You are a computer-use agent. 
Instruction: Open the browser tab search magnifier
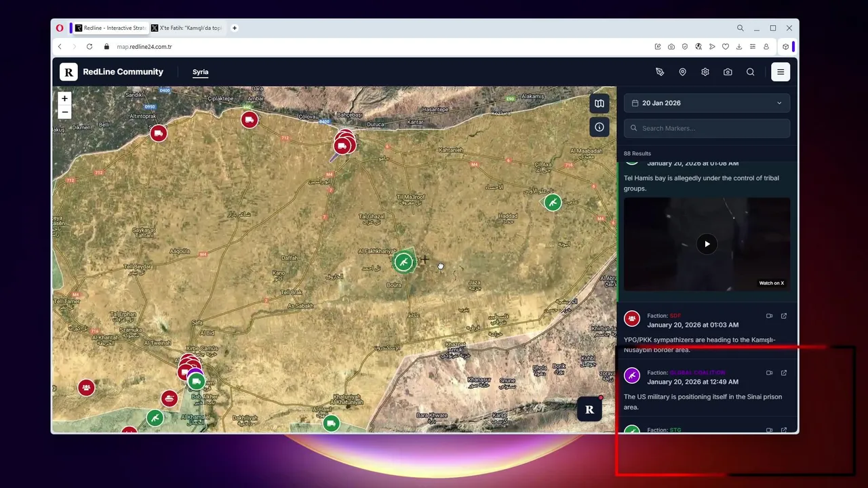pyautogui.click(x=740, y=28)
